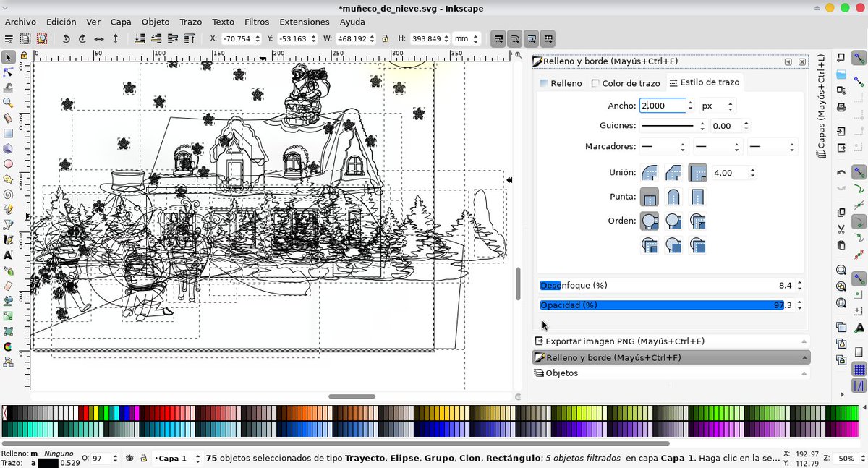Viewport: 868px width, 468px height.
Task: Click the Paste clipboard icon
Action: [841, 245]
